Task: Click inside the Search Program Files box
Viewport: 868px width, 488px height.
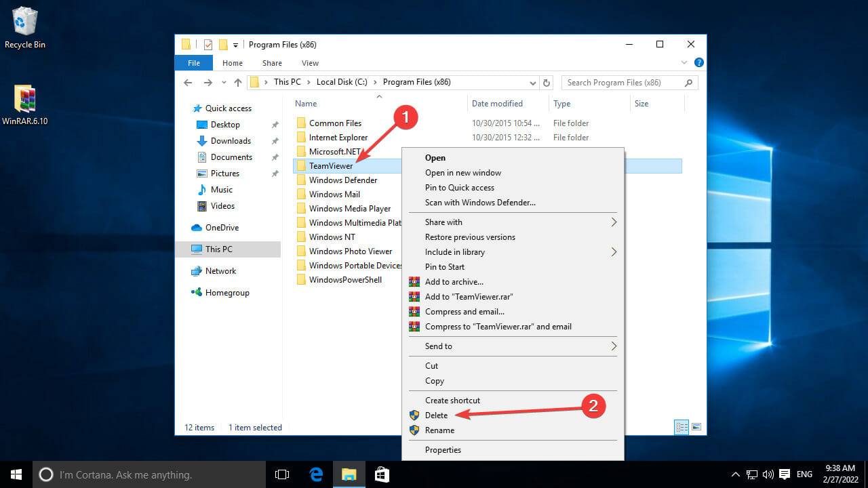Action: (624, 82)
